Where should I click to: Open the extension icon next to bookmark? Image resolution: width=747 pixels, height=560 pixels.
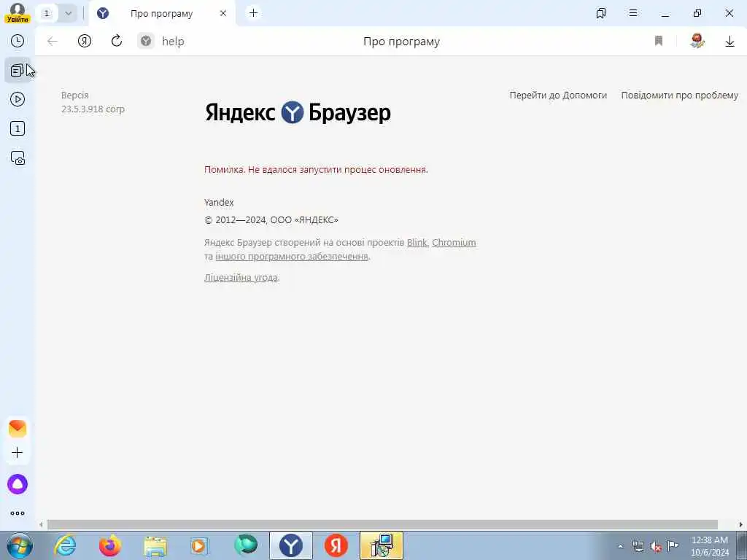pos(697,41)
